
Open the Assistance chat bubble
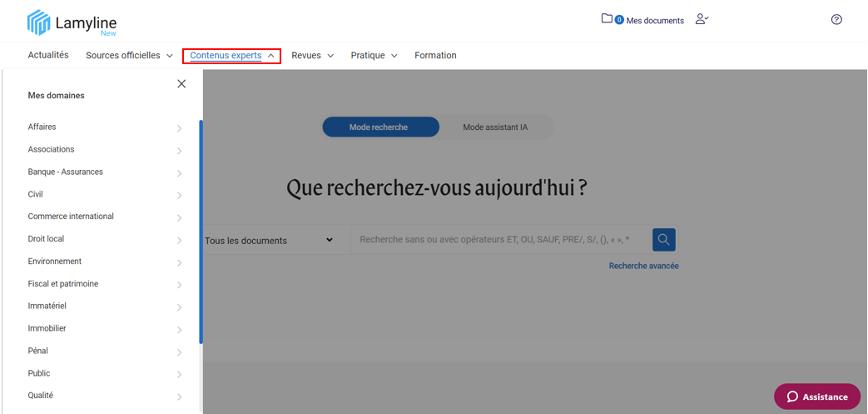point(816,397)
